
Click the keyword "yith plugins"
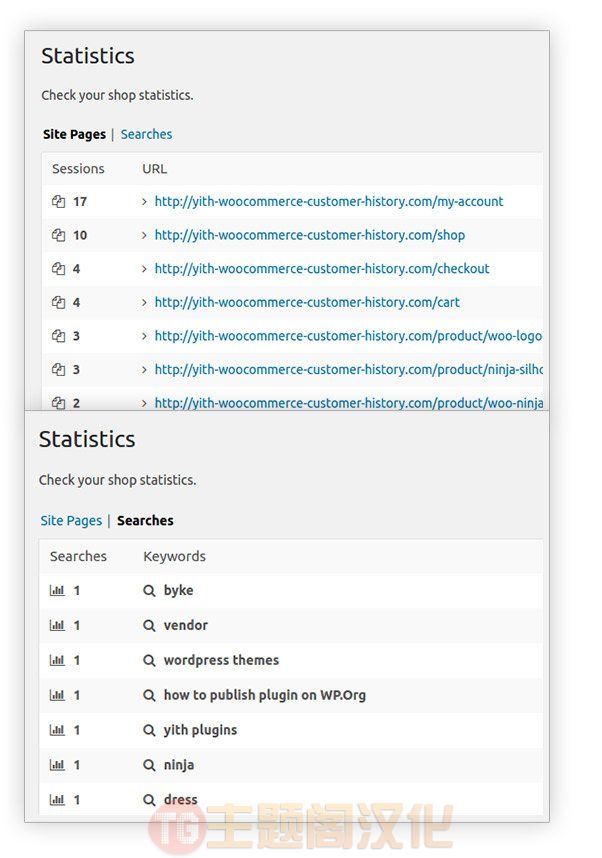pyautogui.click(x=200, y=730)
